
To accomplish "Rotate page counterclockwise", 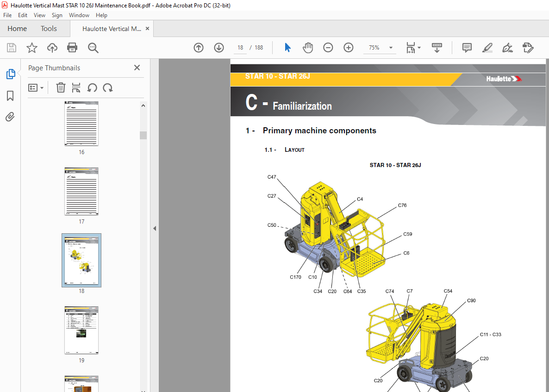I will [92, 87].
